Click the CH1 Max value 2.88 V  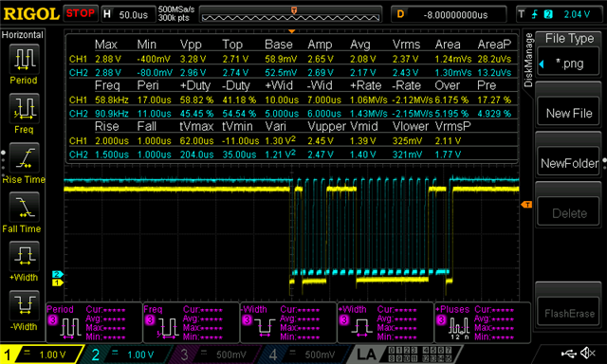pos(108,59)
